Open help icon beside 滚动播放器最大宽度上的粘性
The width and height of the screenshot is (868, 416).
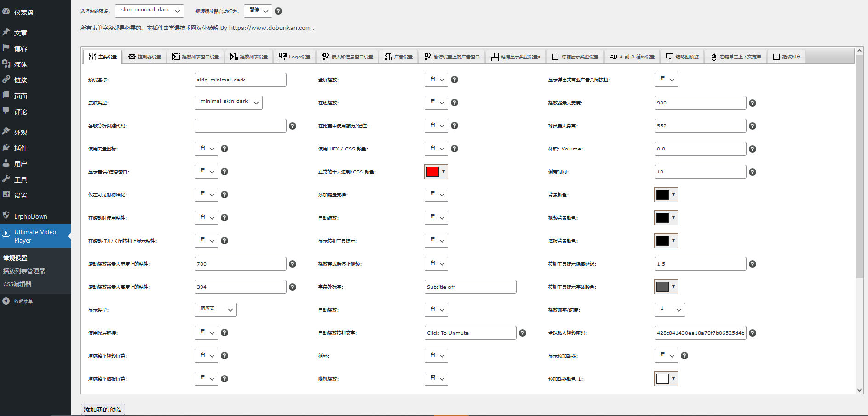coord(293,264)
